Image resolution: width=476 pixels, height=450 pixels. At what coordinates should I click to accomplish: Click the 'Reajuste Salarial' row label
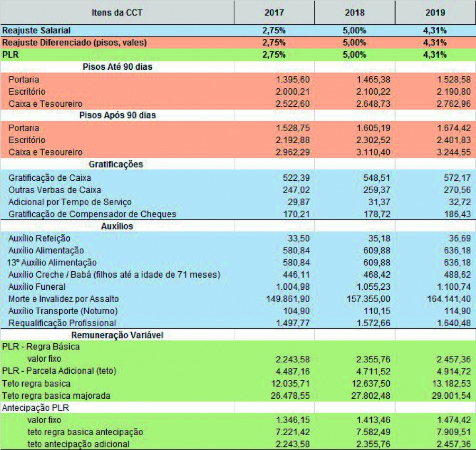point(36,31)
